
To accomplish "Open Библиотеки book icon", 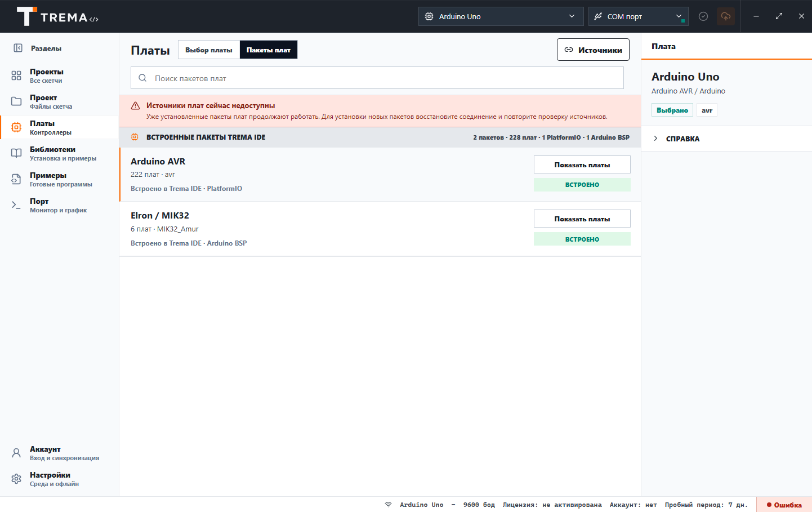I will pos(16,153).
